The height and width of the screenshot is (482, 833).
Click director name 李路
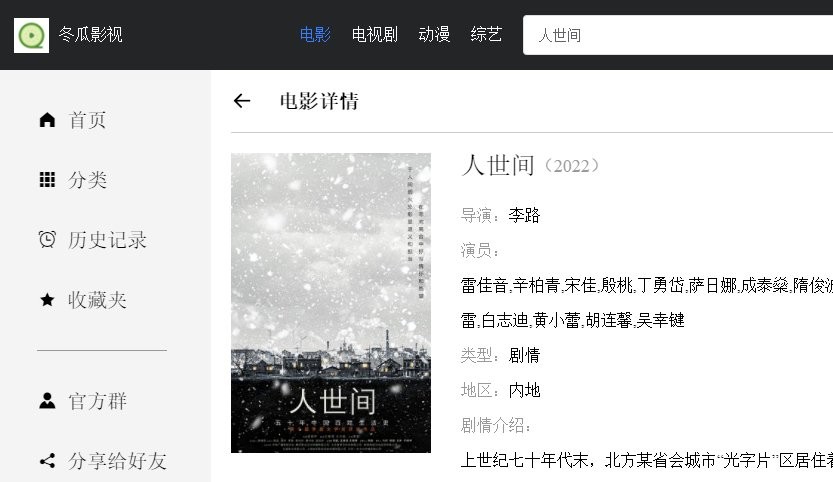coord(524,215)
